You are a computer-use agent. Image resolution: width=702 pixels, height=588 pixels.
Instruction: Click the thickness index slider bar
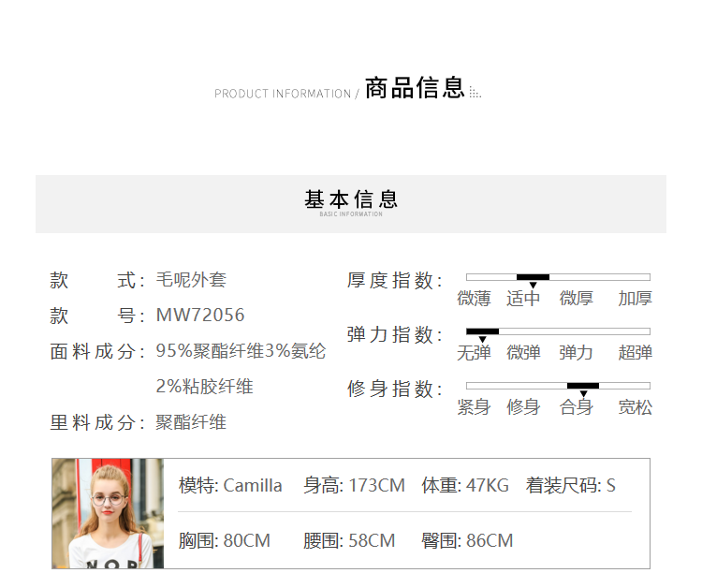[x=558, y=277]
